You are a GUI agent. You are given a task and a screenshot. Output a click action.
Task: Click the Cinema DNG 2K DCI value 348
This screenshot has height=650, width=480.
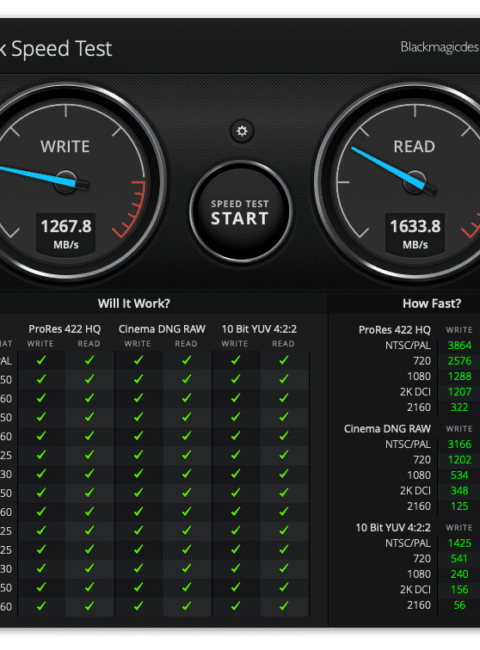pos(459,491)
